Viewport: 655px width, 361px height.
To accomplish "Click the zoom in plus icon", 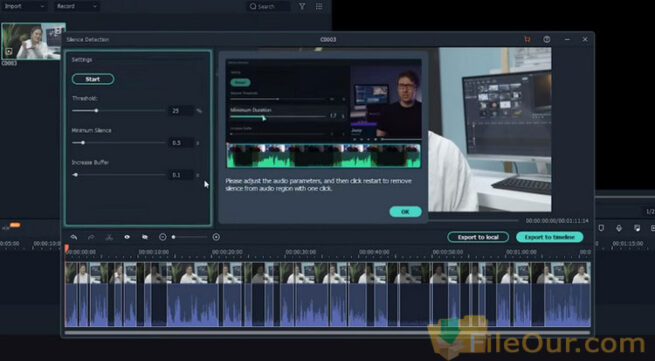I will point(216,237).
